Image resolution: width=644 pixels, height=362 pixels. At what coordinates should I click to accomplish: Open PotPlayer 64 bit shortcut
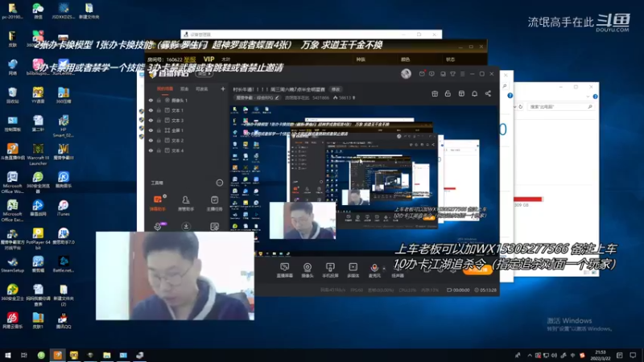38,239
